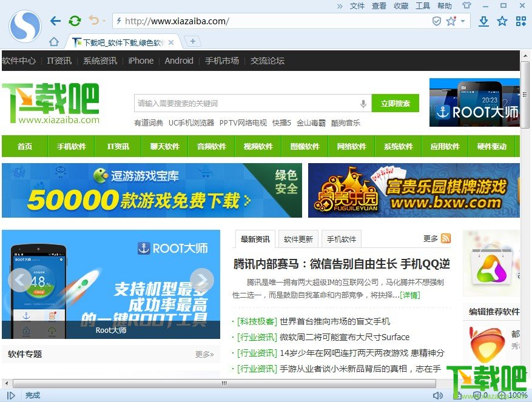Click horizontal scrollbar left arrow
This screenshot has height=402, width=532.
(7, 384)
